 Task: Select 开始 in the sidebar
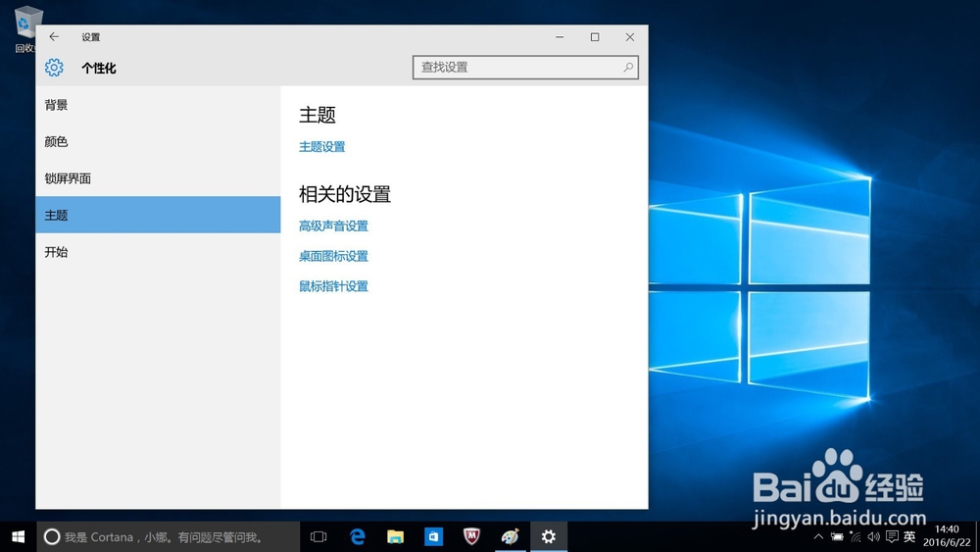(x=158, y=252)
